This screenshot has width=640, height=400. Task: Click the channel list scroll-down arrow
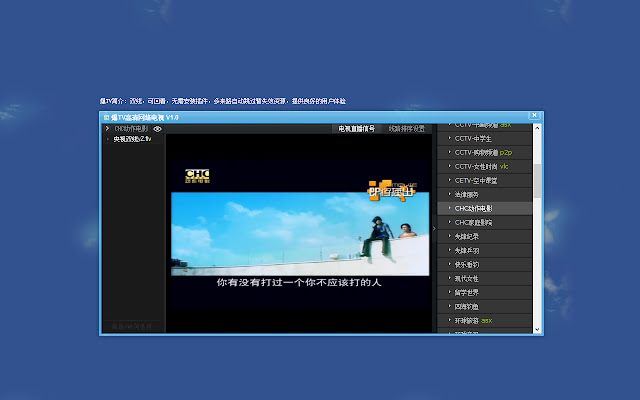click(537, 329)
